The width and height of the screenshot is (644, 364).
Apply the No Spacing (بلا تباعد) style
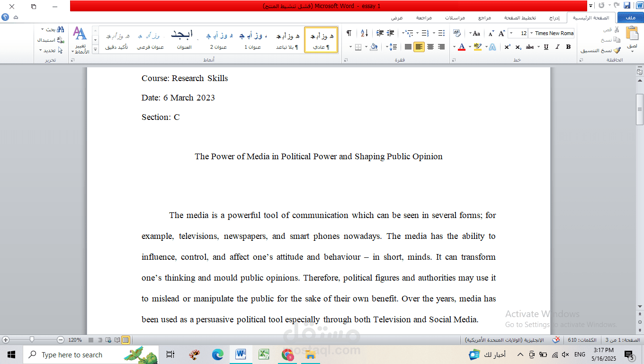pyautogui.click(x=288, y=40)
